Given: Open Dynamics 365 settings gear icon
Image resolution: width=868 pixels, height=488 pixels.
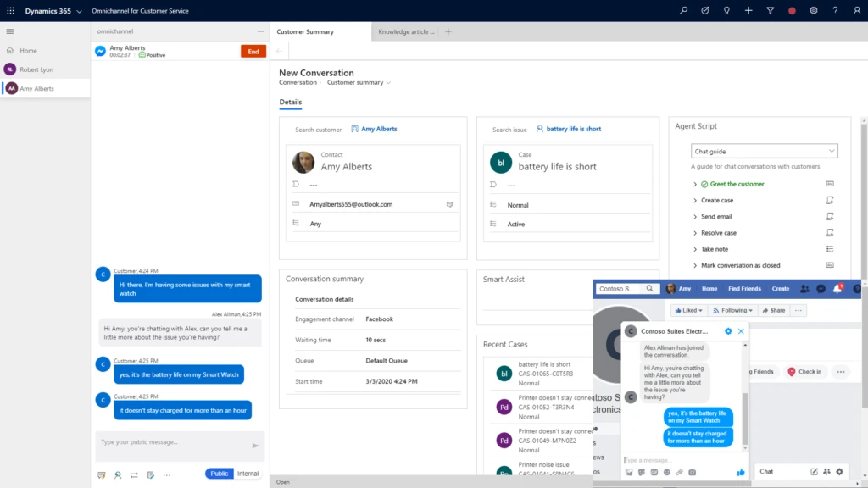Looking at the screenshot, I should click(813, 12).
